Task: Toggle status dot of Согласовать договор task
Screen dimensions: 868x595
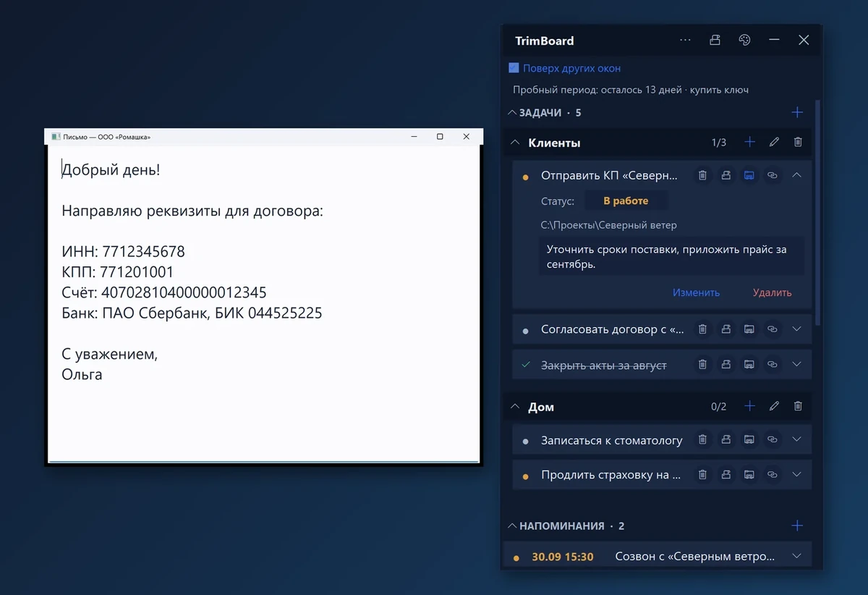Action: tap(526, 331)
